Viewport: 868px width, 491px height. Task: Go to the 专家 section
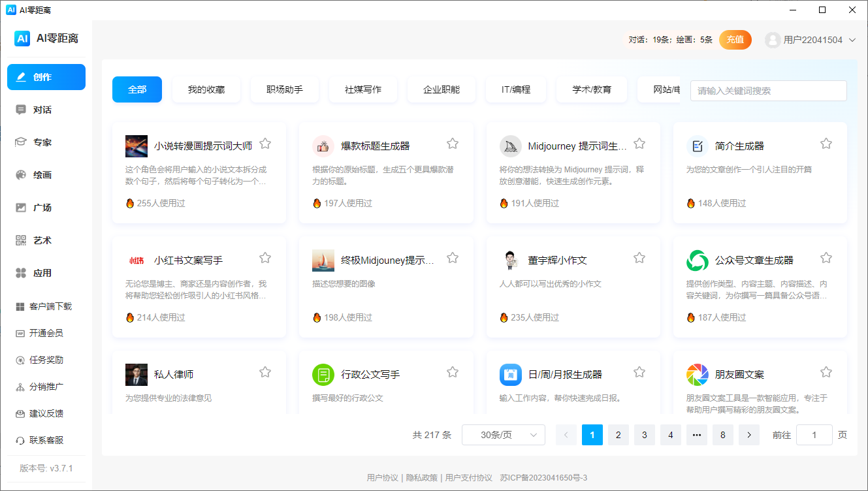coord(46,142)
